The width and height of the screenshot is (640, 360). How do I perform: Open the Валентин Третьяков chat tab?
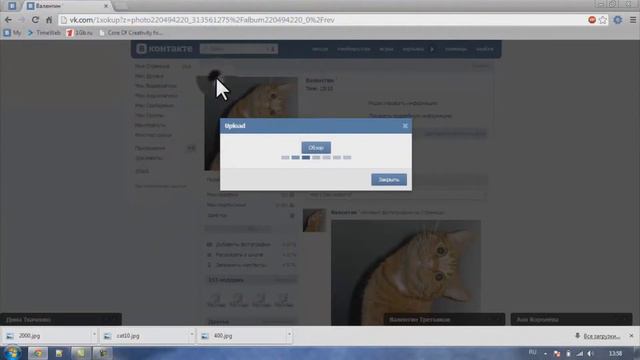pyautogui.click(x=444, y=319)
